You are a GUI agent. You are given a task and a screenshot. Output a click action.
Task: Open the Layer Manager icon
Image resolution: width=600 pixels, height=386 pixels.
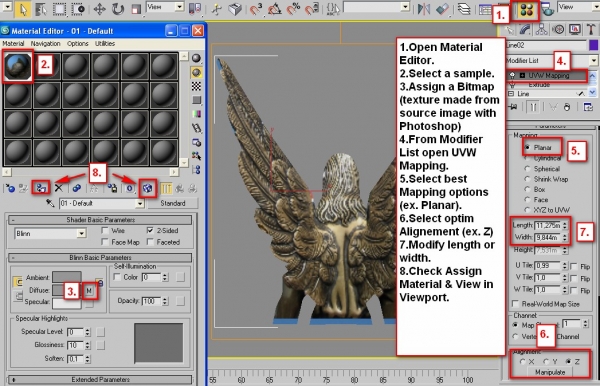coord(464,9)
